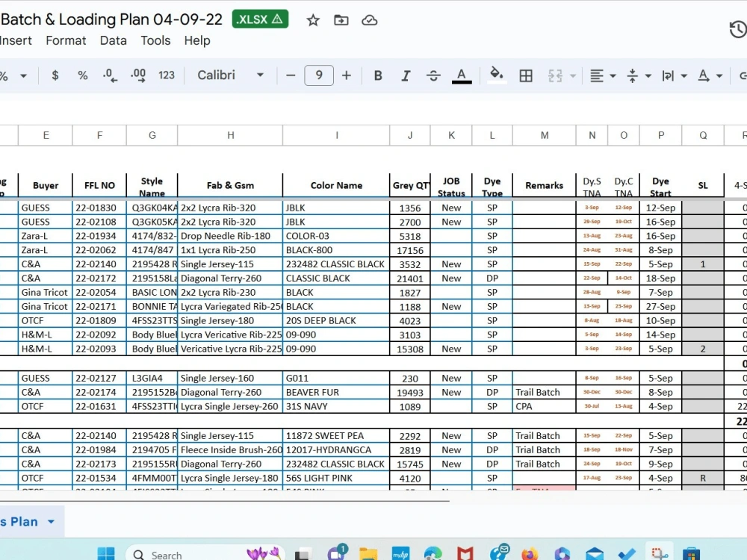Viewport: 747px width, 560px height.
Task: Select column M header
Action: click(x=544, y=135)
